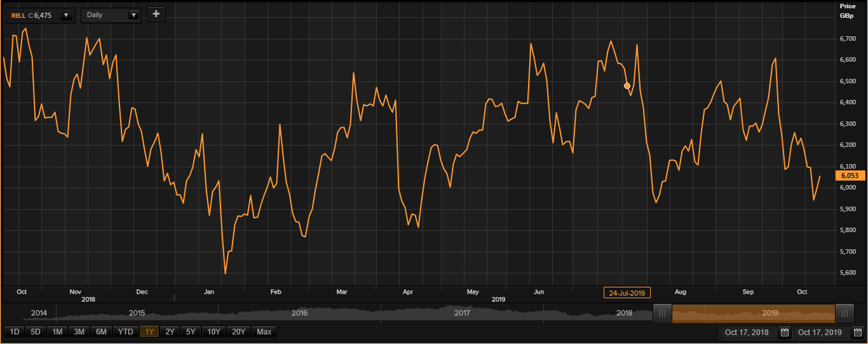
Task: Select the 6M range button
Action: coord(100,331)
